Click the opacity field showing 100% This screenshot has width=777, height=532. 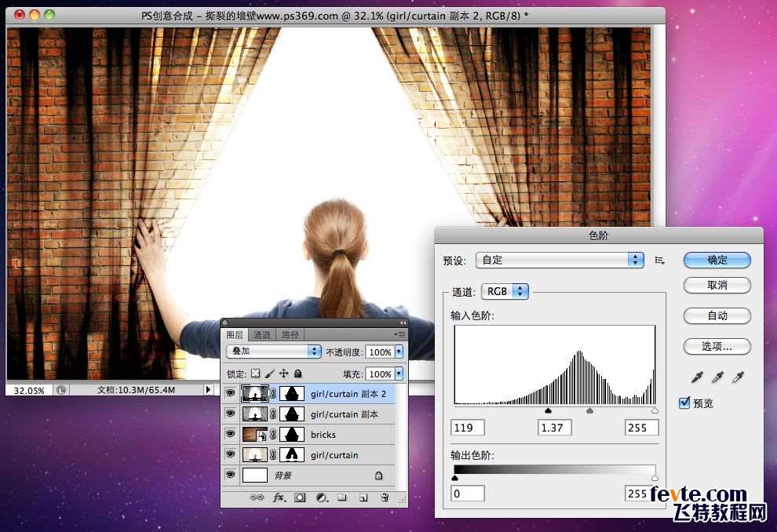point(380,352)
